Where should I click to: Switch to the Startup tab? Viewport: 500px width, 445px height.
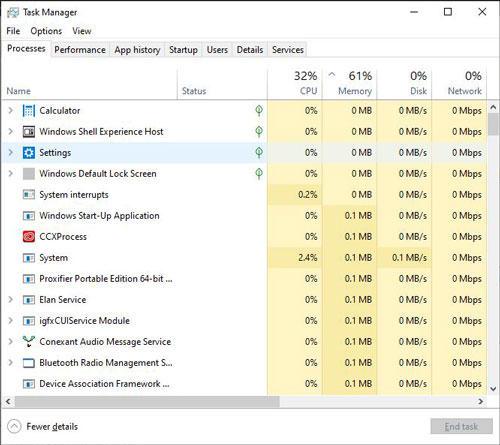pos(183,50)
